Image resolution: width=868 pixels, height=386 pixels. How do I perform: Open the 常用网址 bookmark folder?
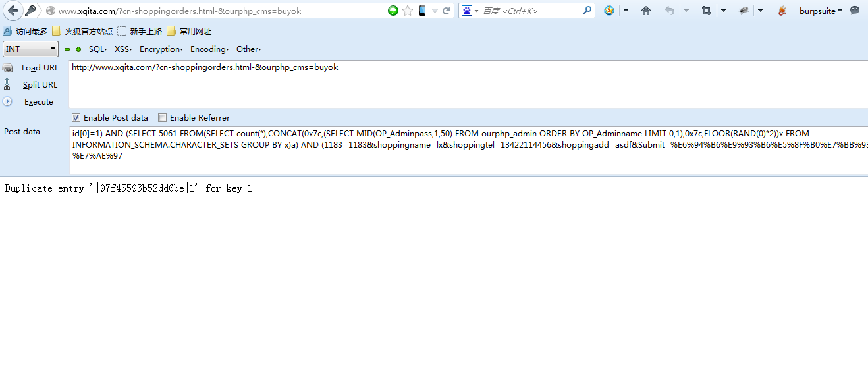(x=189, y=31)
